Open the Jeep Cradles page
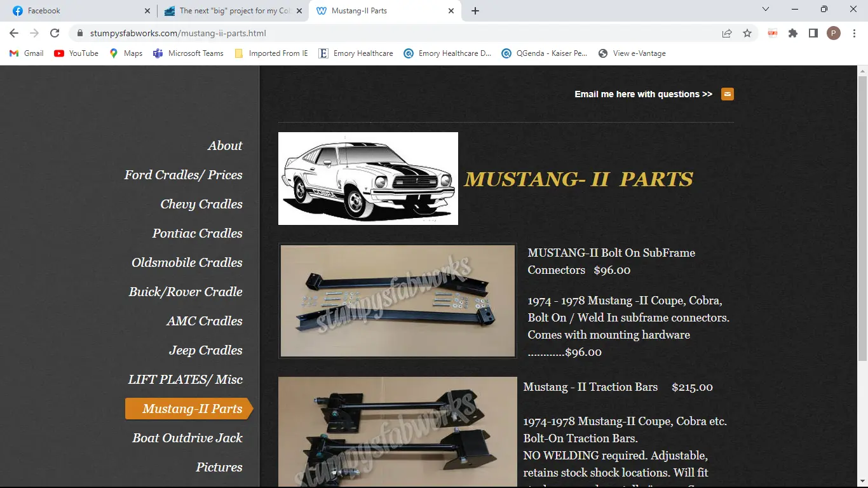The height and width of the screenshot is (488, 868). tap(205, 350)
